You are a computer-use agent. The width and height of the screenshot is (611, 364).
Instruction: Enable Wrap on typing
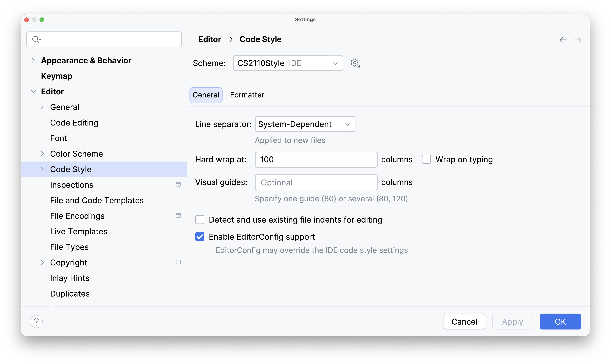click(426, 159)
